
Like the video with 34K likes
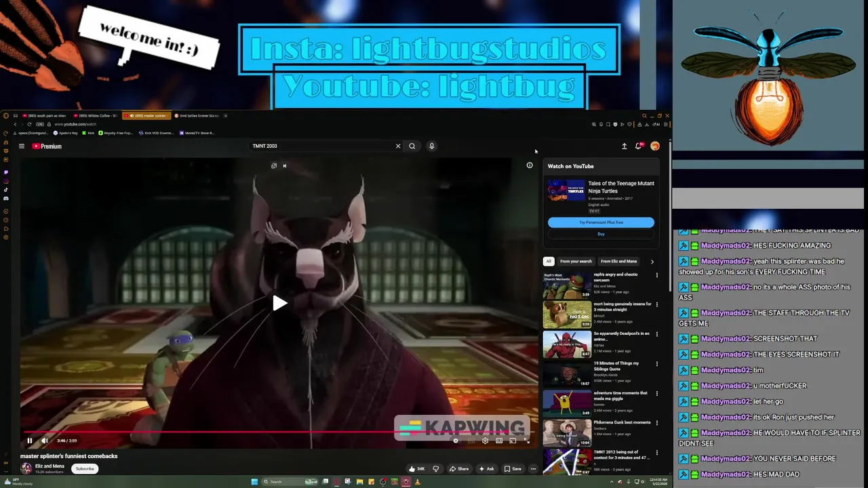tap(416, 468)
